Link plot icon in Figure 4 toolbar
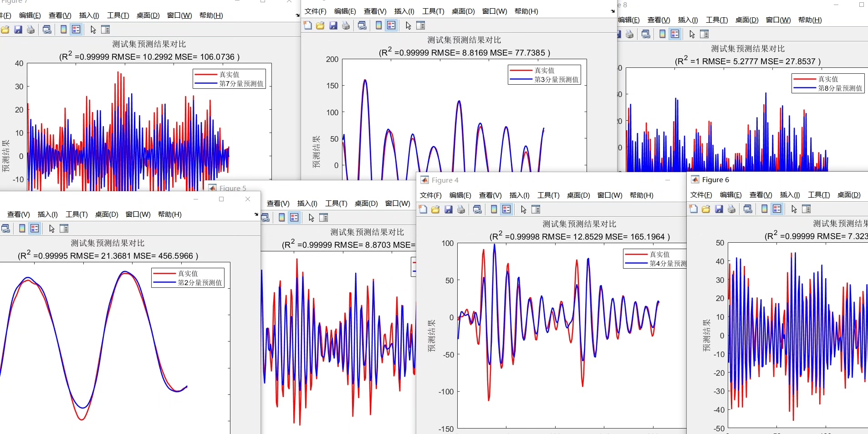 (x=477, y=209)
